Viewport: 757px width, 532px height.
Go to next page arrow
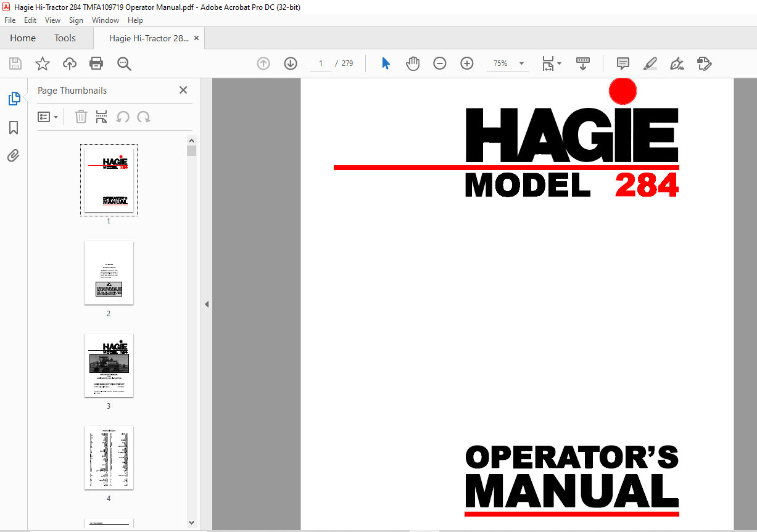pos(291,63)
